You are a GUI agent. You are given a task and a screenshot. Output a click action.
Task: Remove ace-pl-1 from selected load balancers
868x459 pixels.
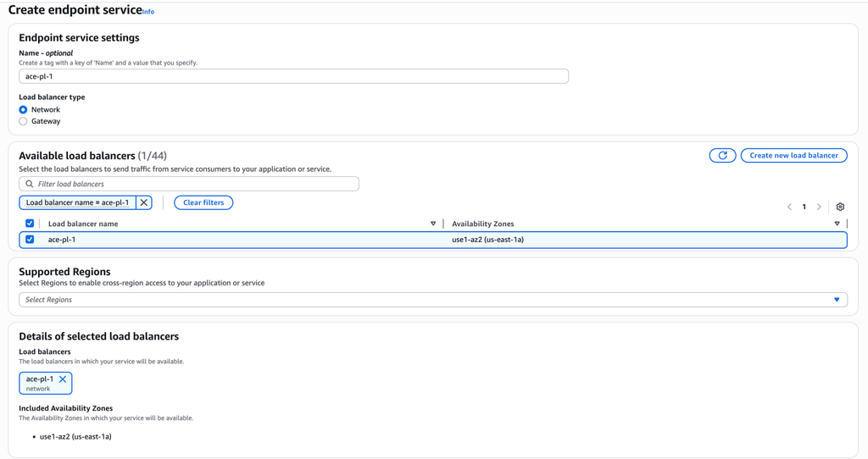click(x=63, y=379)
